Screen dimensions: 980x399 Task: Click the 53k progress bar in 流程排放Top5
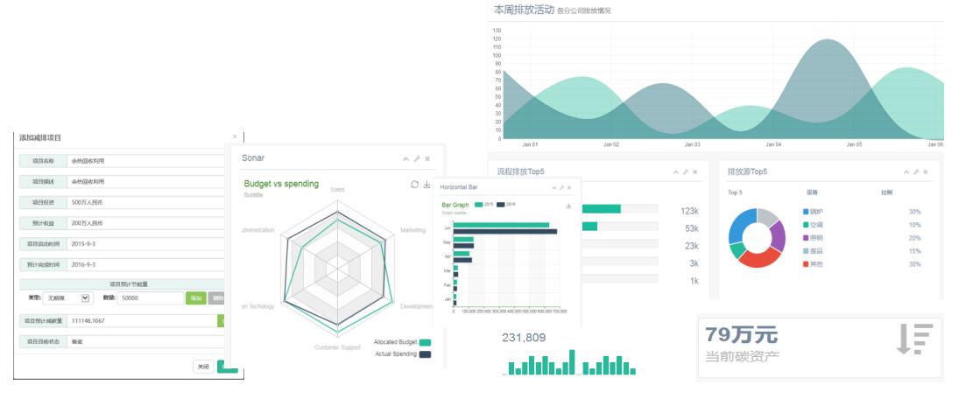(x=619, y=227)
